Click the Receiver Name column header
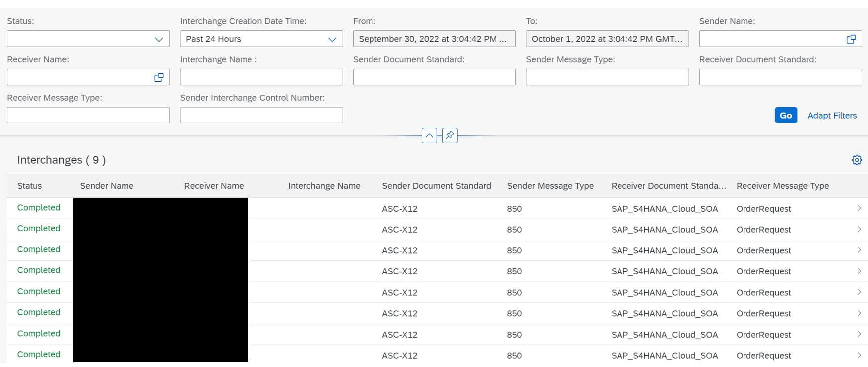 point(214,186)
